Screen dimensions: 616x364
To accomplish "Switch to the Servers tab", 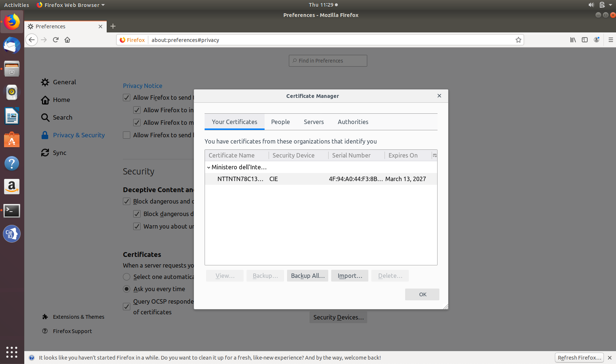I will (x=314, y=122).
